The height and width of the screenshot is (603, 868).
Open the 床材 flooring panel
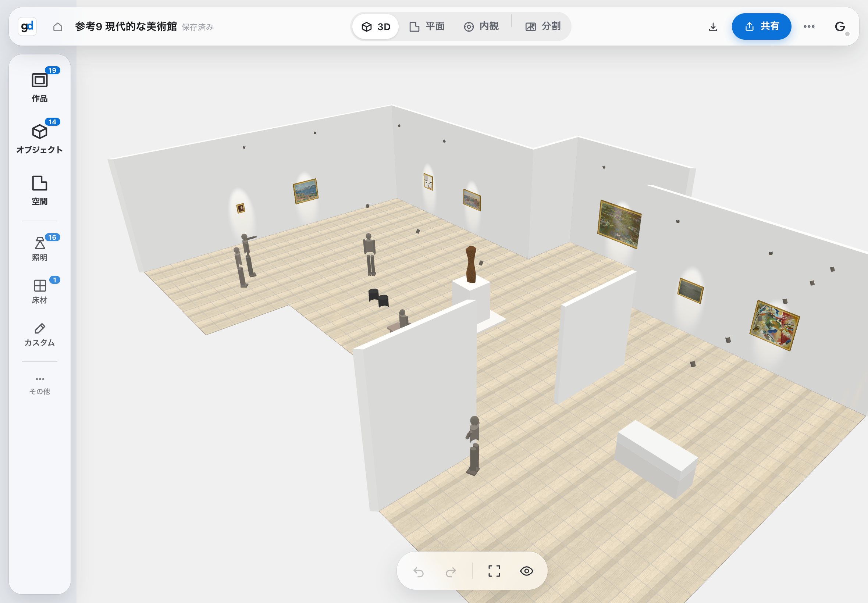click(x=40, y=291)
